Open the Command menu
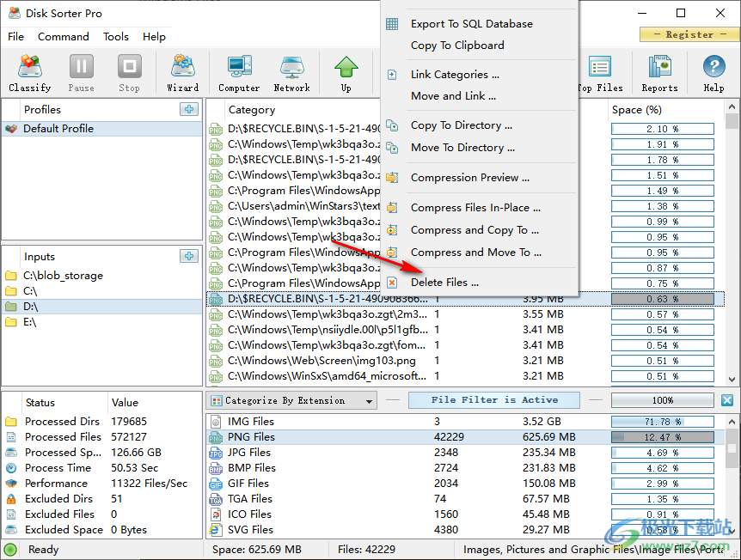Viewport: 741px width, 560px height. click(64, 37)
